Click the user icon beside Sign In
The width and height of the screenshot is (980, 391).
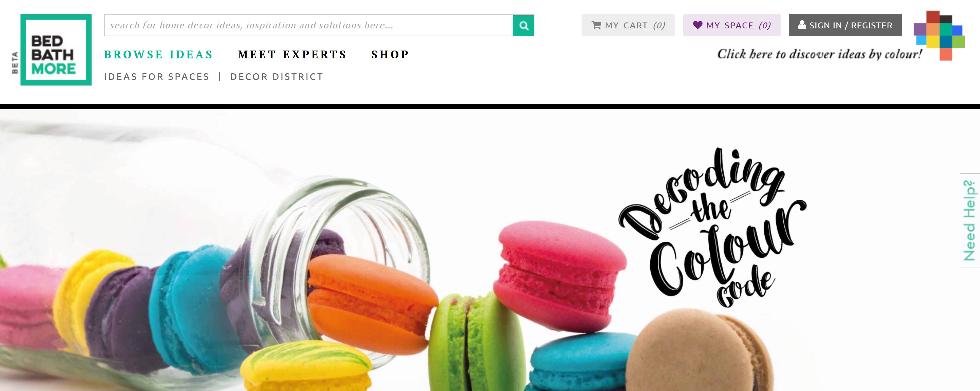point(802,25)
